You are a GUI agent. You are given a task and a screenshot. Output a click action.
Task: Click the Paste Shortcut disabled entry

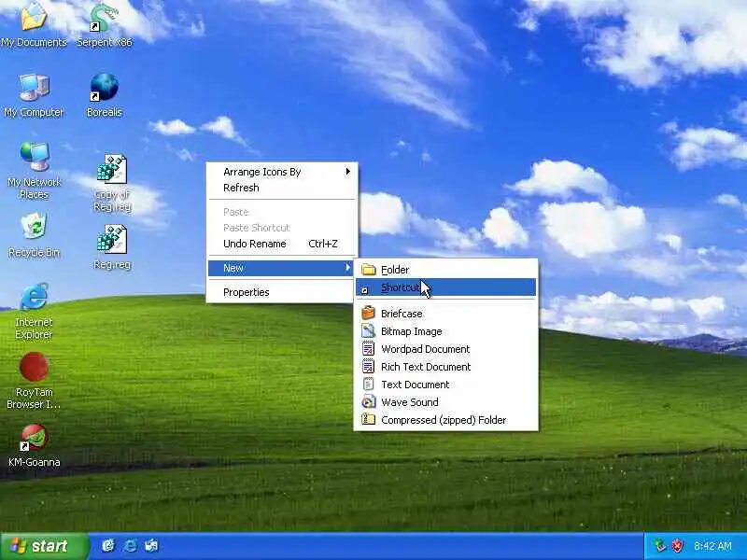(x=282, y=228)
